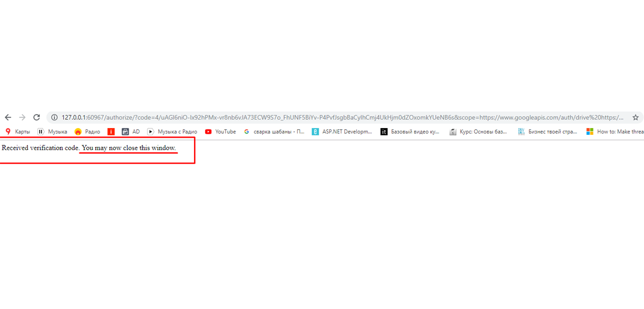Open the сварка шабаны Google bookmark
Viewport: 644px width, 309px height.
[274, 132]
